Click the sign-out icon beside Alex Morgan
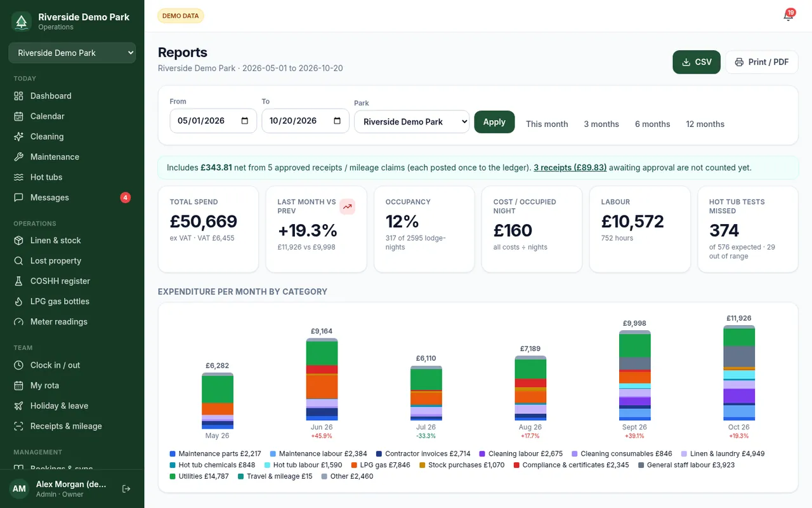812x508 pixels. click(x=126, y=489)
